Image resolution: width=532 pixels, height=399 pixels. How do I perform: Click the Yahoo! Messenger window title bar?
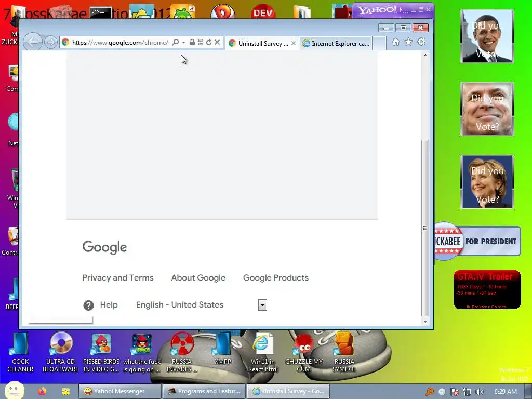tap(382, 10)
